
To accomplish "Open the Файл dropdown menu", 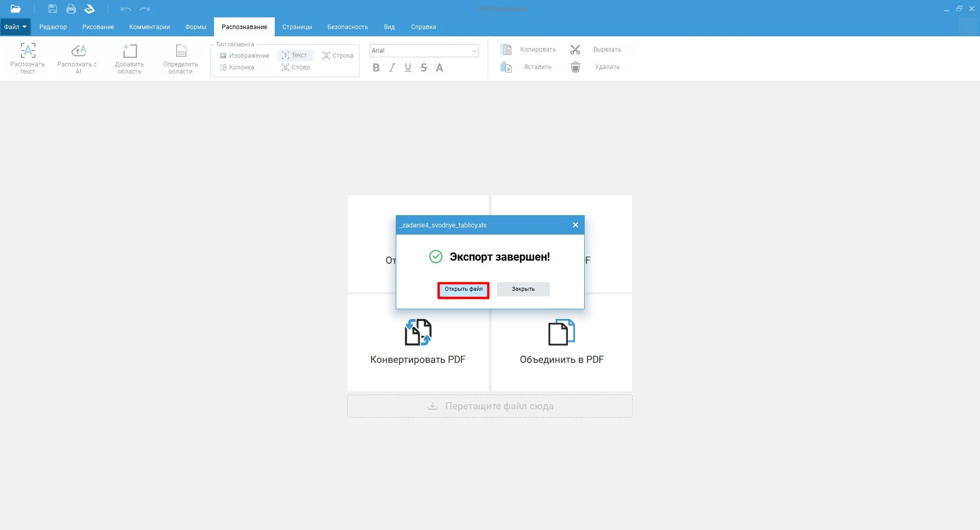I will 15,27.
